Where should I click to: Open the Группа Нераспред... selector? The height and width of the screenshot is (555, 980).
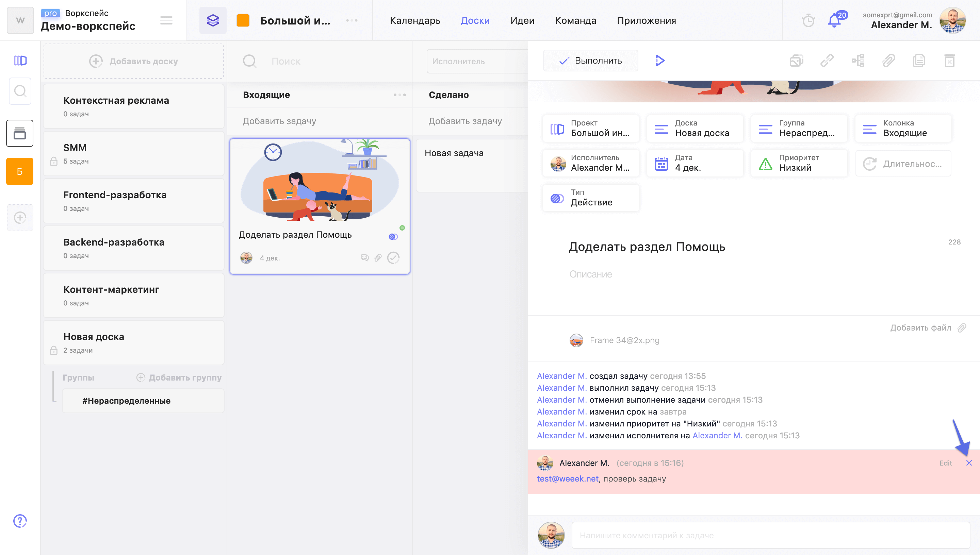tap(799, 129)
